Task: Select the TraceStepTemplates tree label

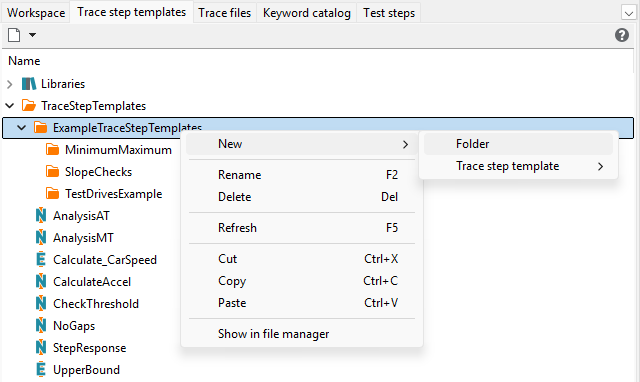Action: [93, 106]
